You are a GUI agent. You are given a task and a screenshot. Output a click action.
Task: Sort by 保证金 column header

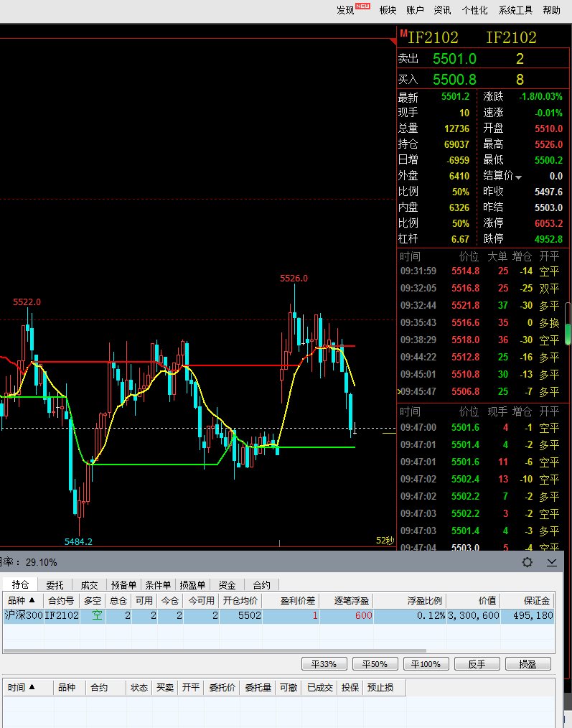528,600
